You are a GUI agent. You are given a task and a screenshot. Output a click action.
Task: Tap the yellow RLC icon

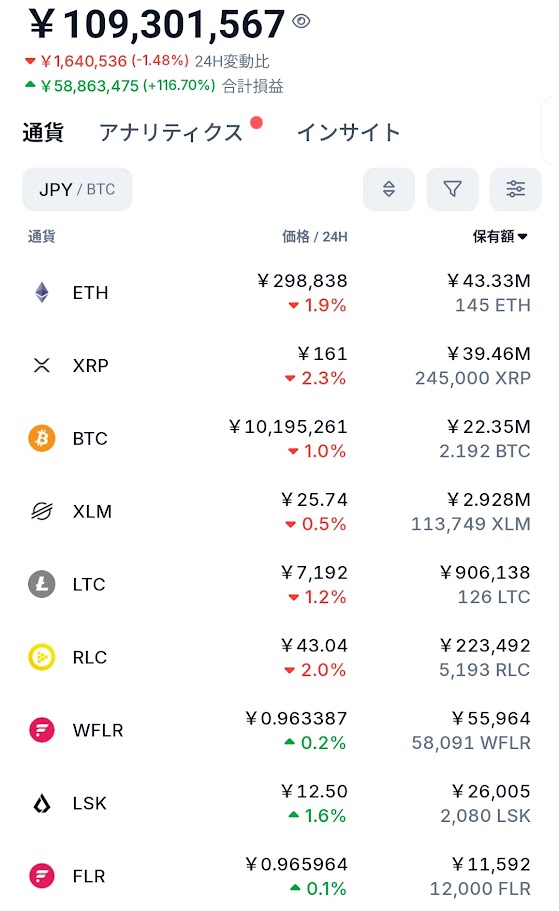tap(42, 657)
